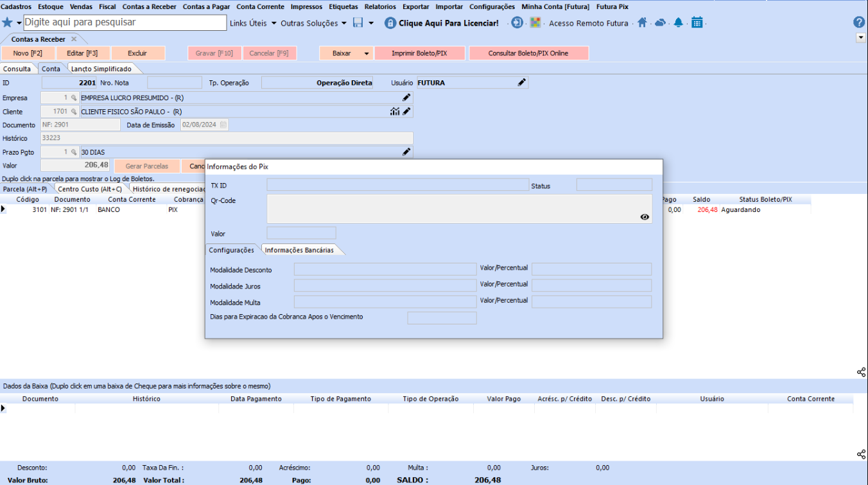Click Conta Corrente header in Dados da Baixa
868x485 pixels.
[x=811, y=399]
